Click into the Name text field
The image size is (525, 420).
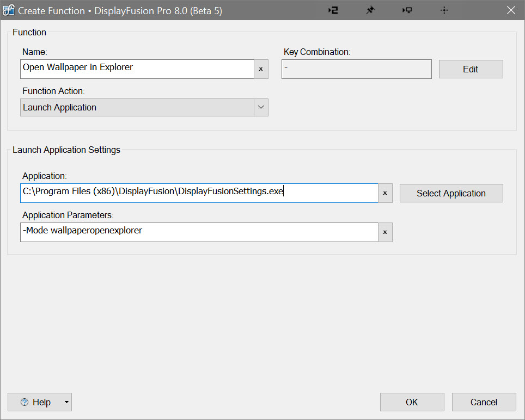click(x=137, y=69)
